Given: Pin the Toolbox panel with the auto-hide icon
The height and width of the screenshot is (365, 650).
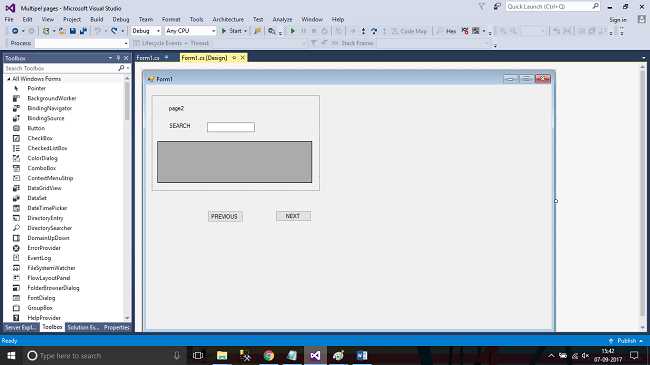Looking at the screenshot, I should (x=118, y=58).
